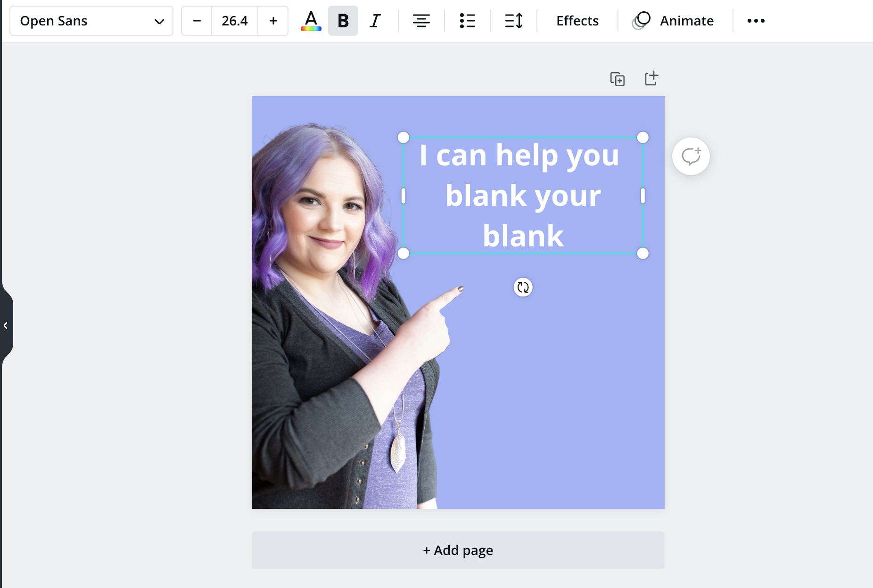Toggle italic formatting
Viewport: 873px width, 588px height.
(375, 21)
